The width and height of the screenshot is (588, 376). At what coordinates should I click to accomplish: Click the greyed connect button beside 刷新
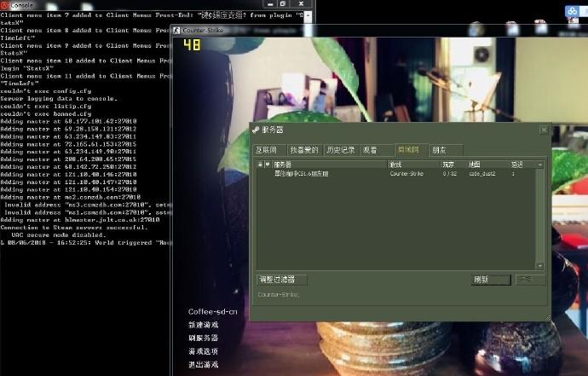(x=530, y=280)
